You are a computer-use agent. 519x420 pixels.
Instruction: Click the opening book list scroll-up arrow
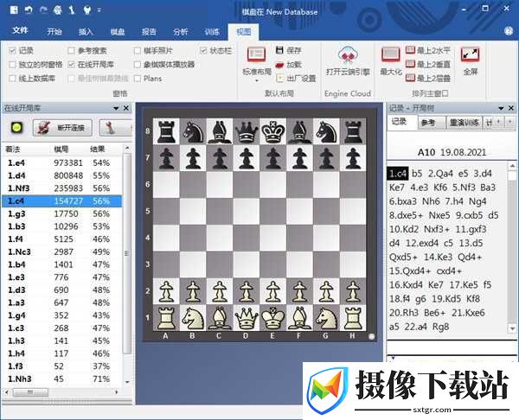point(127,150)
